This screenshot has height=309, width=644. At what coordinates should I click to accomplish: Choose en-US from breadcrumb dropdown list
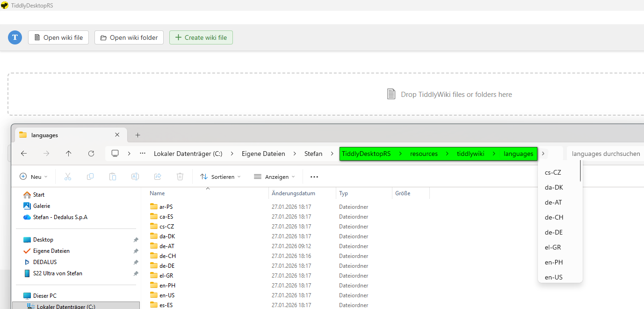554,277
